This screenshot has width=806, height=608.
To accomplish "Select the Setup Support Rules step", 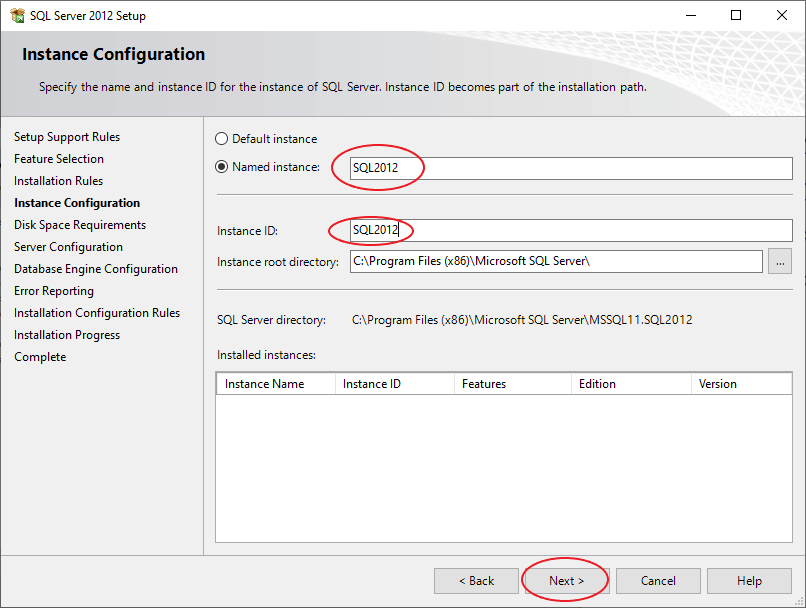I will pos(67,137).
